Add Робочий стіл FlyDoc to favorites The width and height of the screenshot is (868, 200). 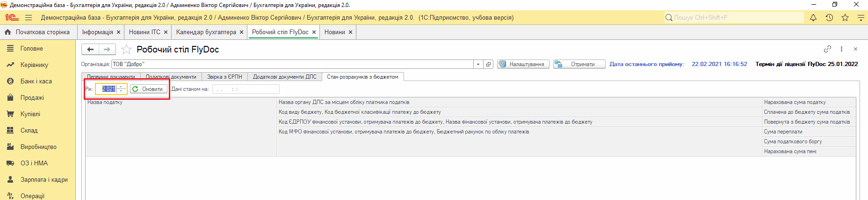[x=126, y=49]
